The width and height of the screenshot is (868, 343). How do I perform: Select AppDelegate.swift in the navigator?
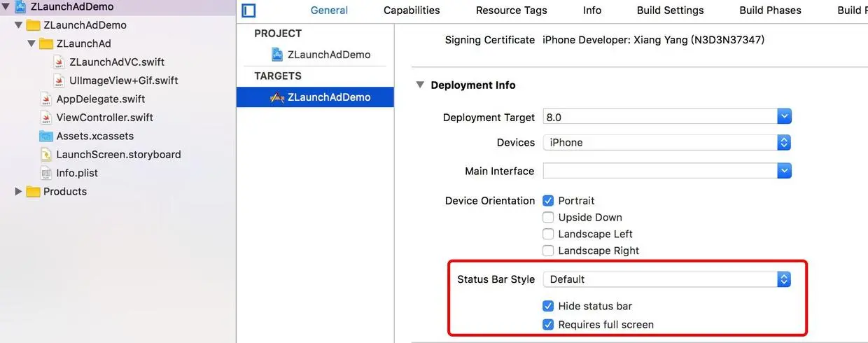pos(100,99)
